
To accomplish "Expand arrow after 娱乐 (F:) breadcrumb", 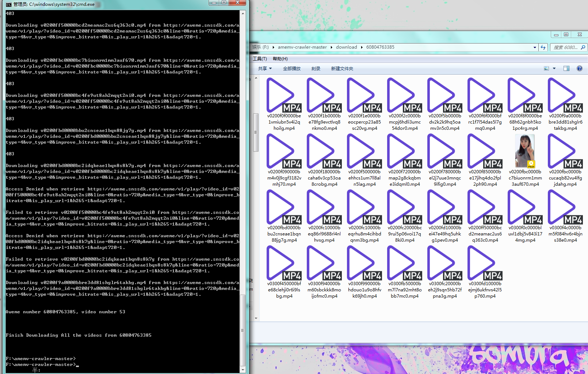I will [x=273, y=47].
